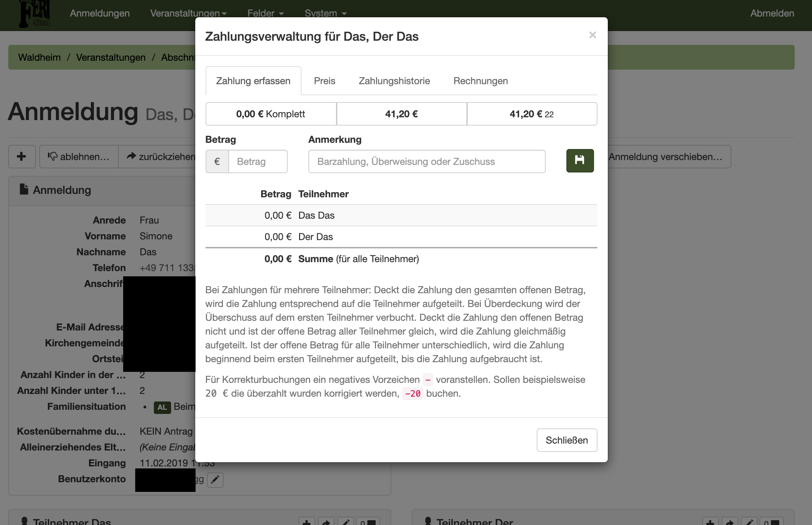Click the 0,00 € Komplett button
The height and width of the screenshot is (525, 812).
tap(271, 114)
